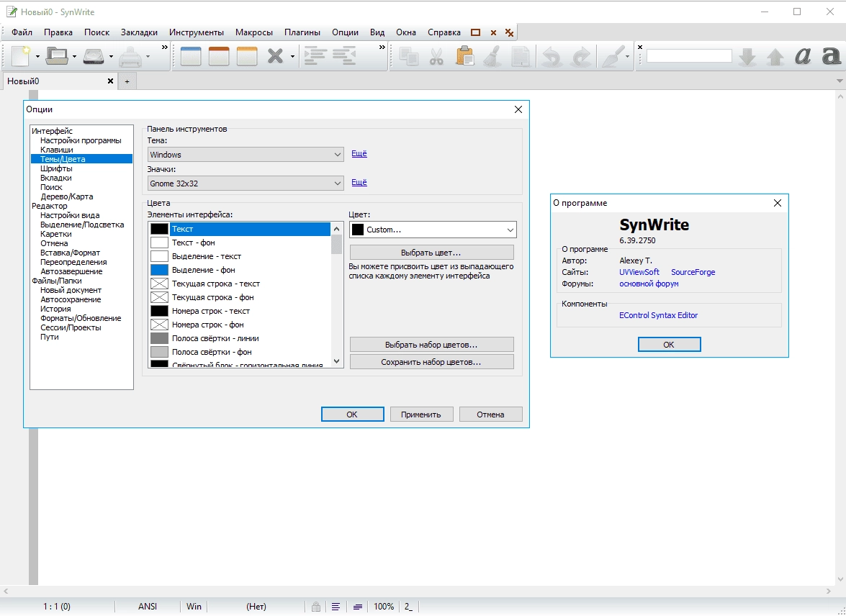Click the quick search input field

689,55
